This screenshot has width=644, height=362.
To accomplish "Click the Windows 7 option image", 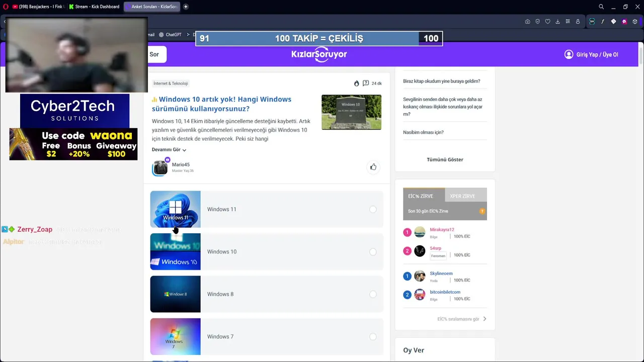I will (175, 337).
